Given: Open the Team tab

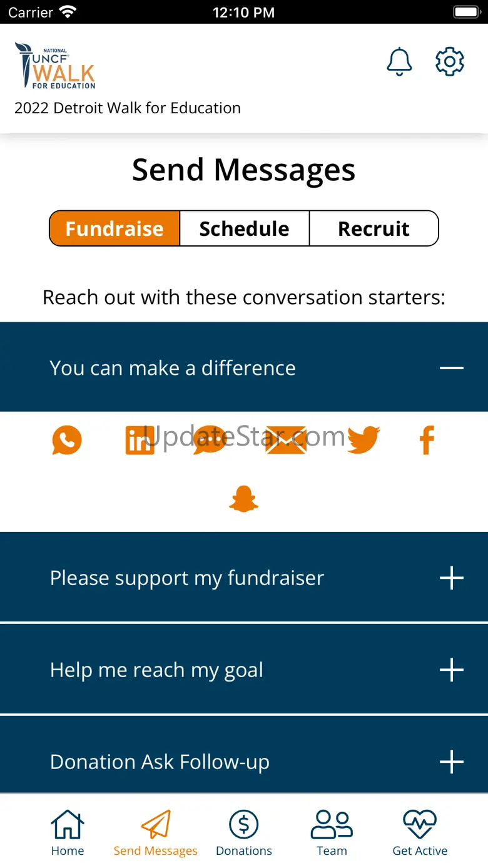Looking at the screenshot, I should pos(332,833).
